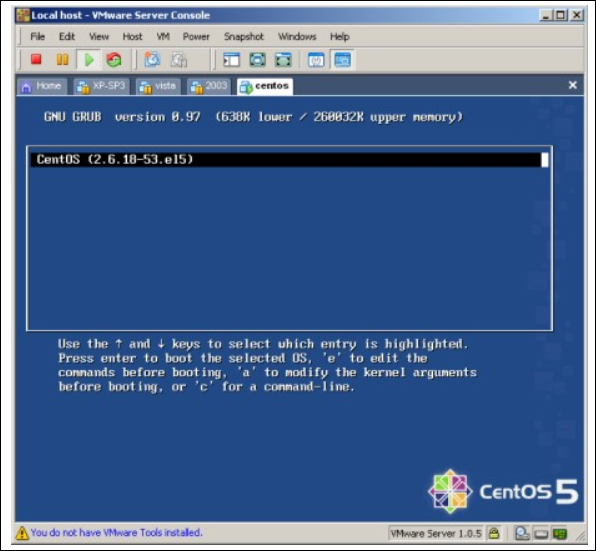Select the centos tab

click(x=265, y=86)
